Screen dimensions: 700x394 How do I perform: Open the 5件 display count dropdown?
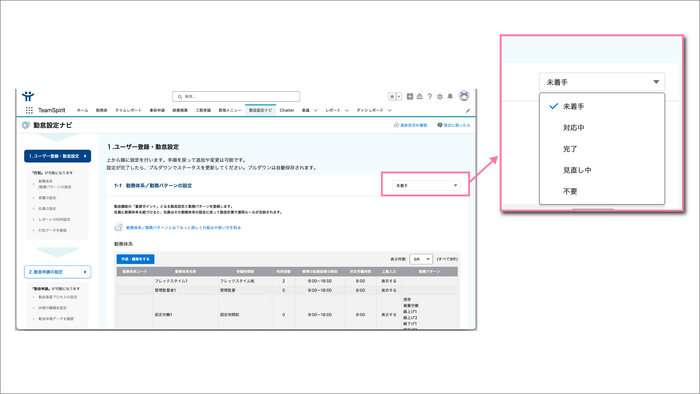click(421, 259)
